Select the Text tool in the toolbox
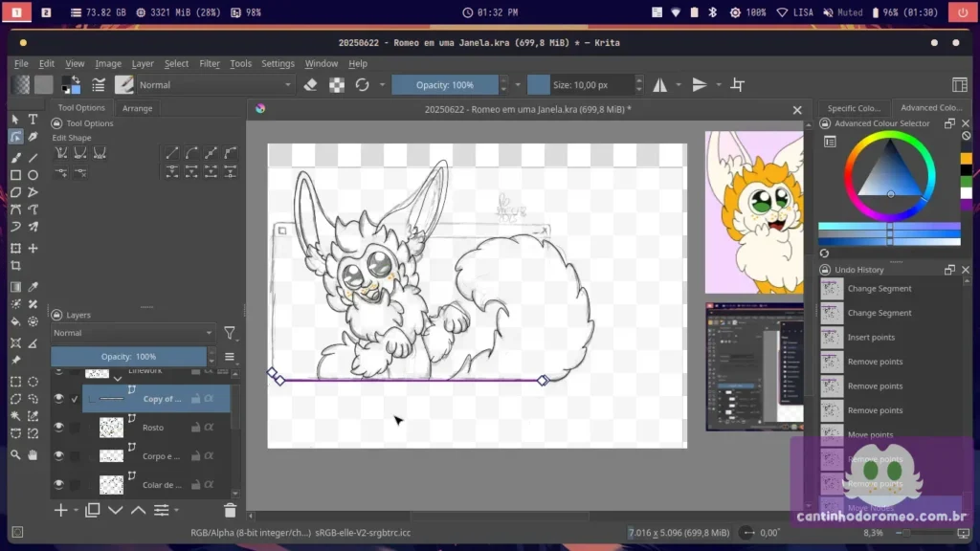This screenshot has width=980, height=551. [x=33, y=120]
